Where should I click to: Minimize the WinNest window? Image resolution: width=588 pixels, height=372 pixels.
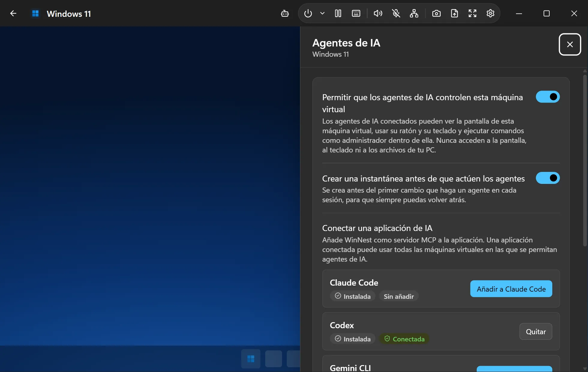[519, 13]
